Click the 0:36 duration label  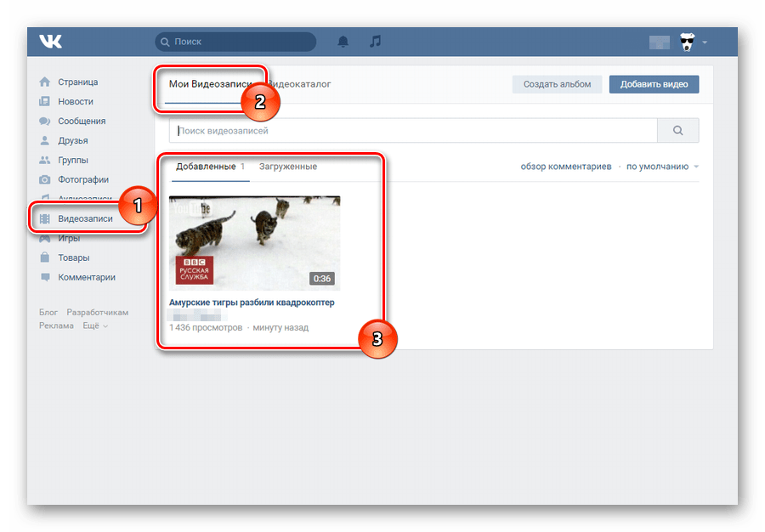(322, 279)
